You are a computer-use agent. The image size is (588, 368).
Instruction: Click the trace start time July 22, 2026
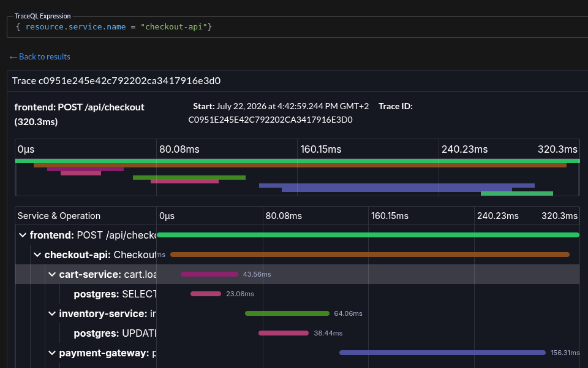[x=293, y=106]
